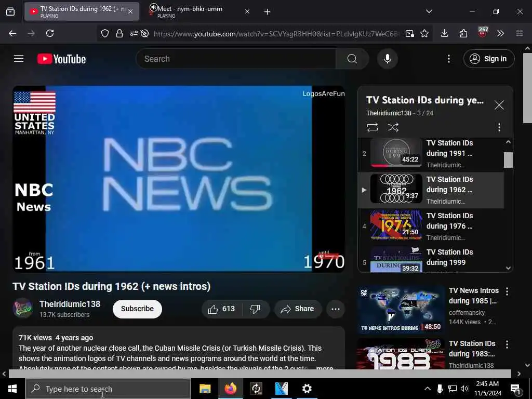This screenshot has height=399, width=532.
Task: Open File Explorer from the taskbar
Action: click(x=205, y=389)
